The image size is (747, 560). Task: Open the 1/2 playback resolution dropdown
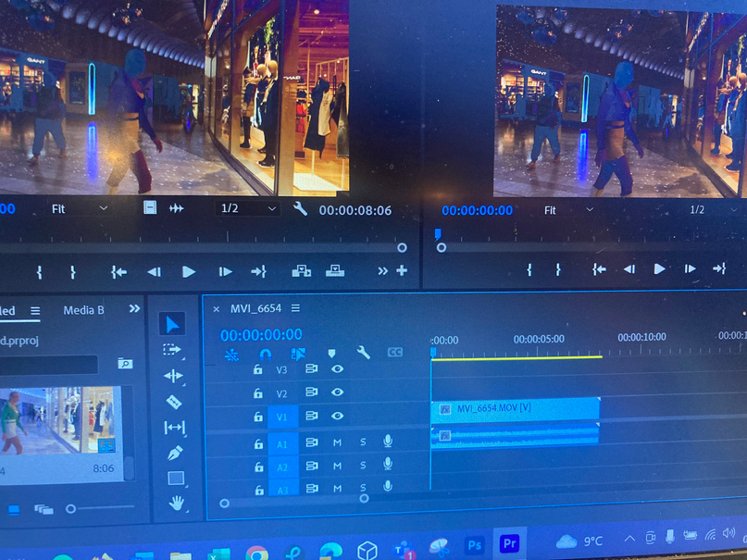[x=247, y=209]
